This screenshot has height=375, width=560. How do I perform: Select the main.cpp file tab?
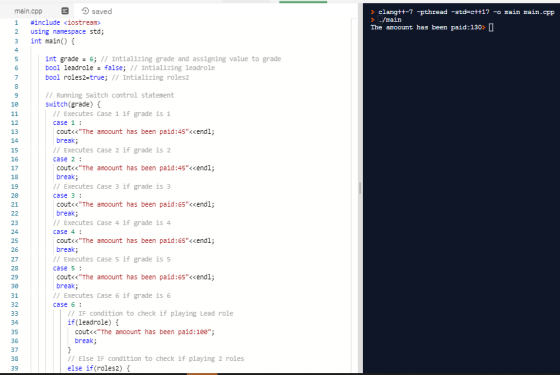(28, 11)
